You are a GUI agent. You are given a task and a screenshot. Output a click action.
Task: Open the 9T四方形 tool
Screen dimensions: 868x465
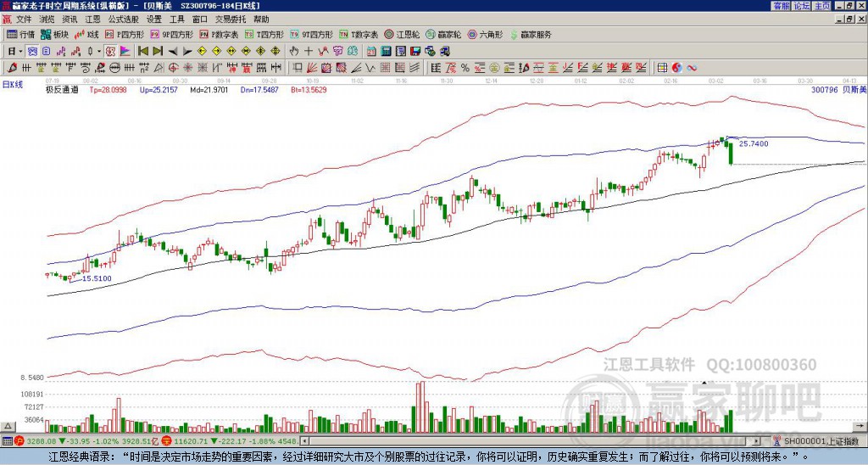point(312,34)
